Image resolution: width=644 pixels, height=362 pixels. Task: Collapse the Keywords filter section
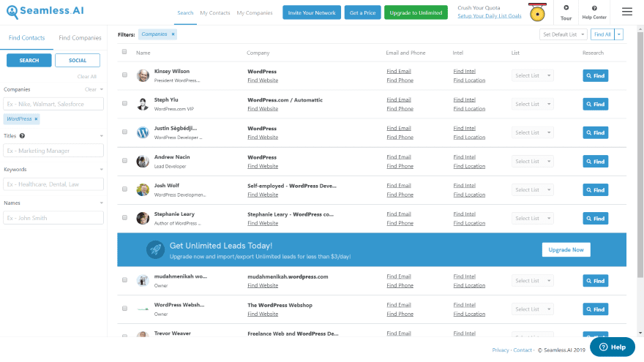pyautogui.click(x=102, y=170)
